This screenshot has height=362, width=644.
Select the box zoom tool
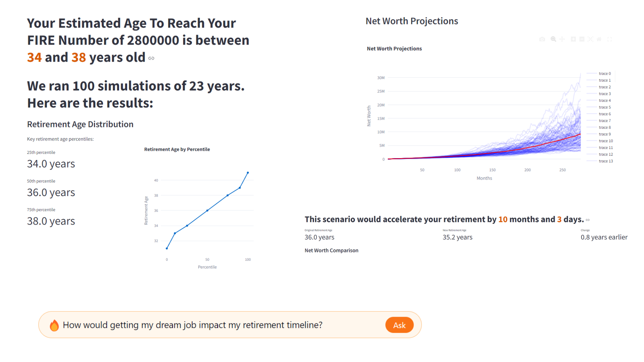[x=553, y=39]
